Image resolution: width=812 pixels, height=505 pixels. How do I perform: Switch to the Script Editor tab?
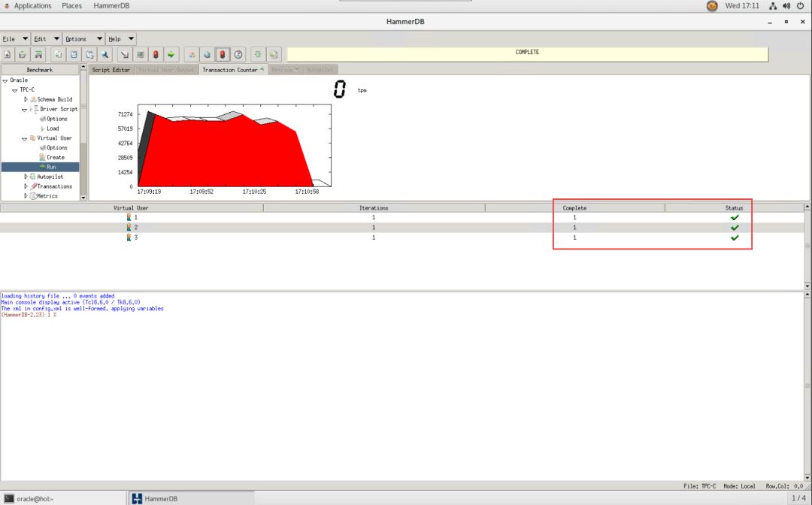[x=111, y=70]
